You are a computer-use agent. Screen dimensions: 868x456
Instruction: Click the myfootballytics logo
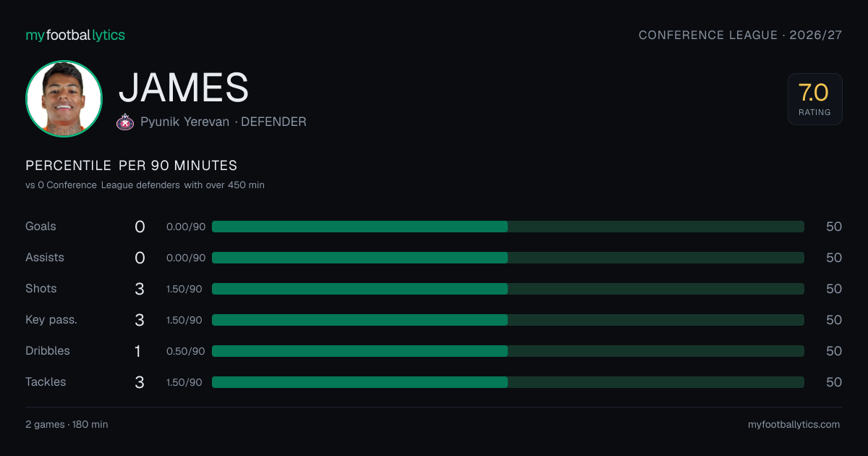tap(75, 35)
